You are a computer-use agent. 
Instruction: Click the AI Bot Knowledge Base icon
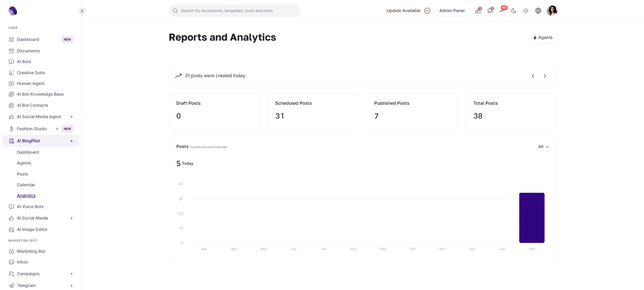click(11, 94)
